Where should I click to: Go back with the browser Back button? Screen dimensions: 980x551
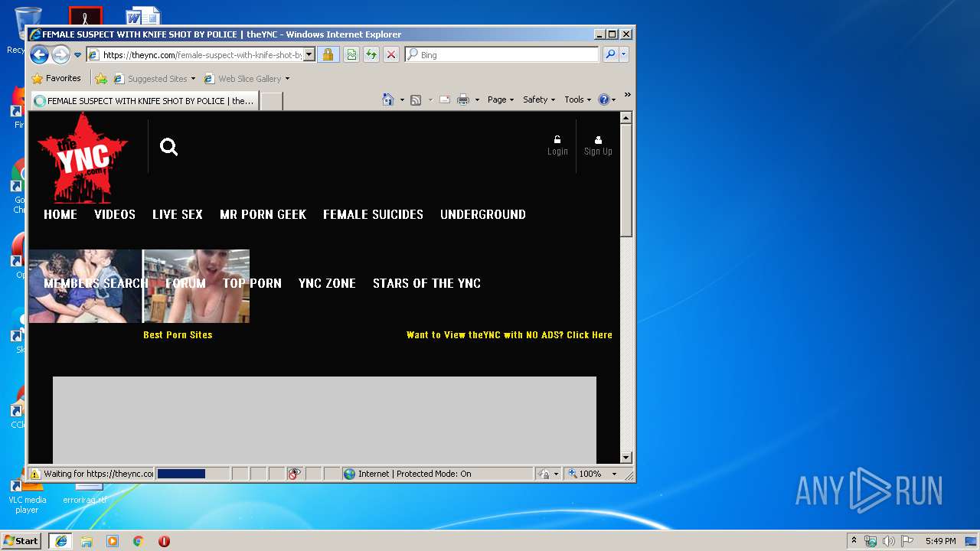click(x=39, y=54)
